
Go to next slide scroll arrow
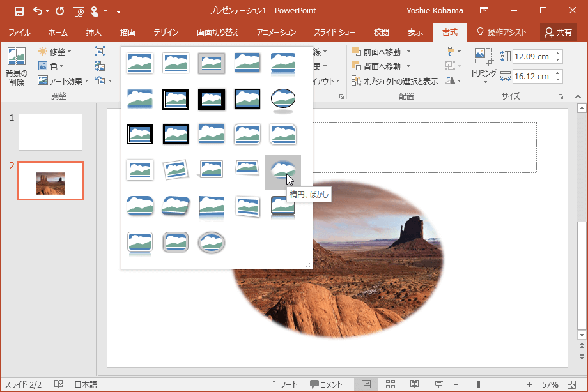point(582,356)
